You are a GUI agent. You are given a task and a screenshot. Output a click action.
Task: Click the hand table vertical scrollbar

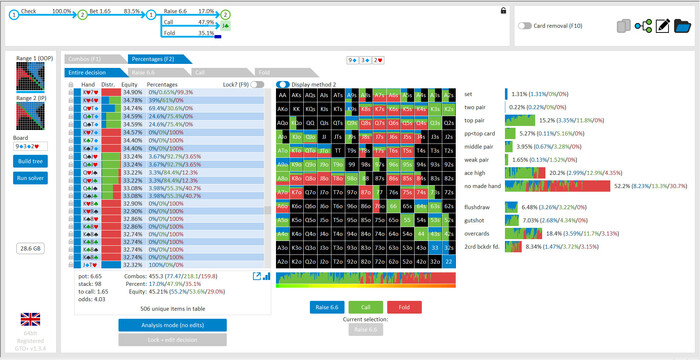(268, 179)
